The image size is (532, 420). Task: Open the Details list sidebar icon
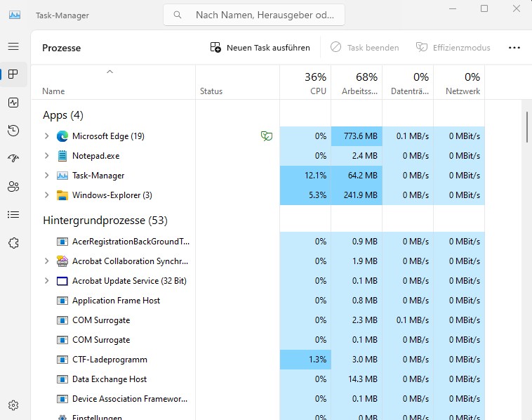pyautogui.click(x=13, y=215)
